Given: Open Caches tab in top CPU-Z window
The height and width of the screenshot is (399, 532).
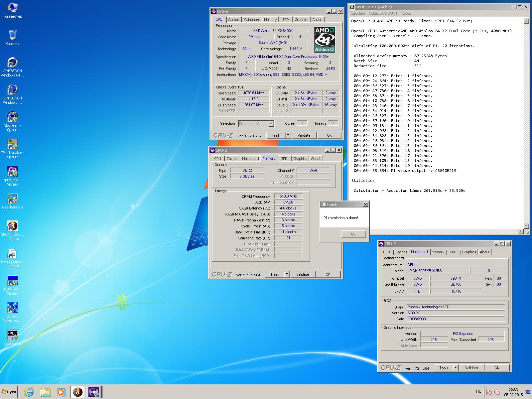Looking at the screenshot, I should (234, 20).
